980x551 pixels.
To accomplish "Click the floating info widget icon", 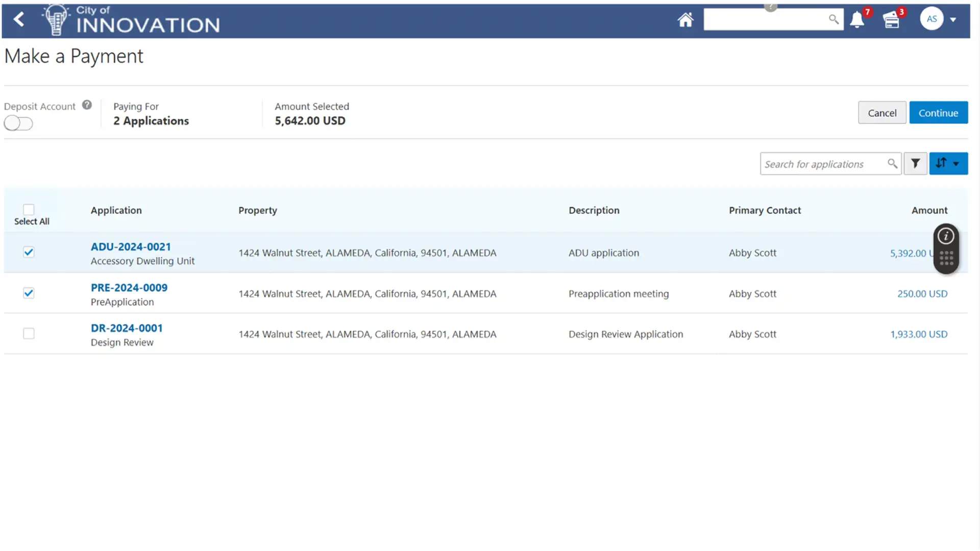I will pos(946,236).
